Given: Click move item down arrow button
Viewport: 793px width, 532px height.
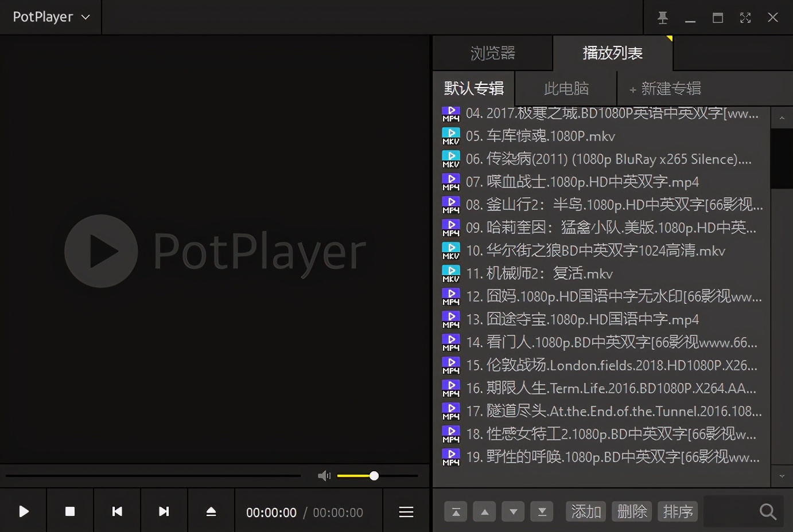Looking at the screenshot, I should pyautogui.click(x=513, y=511).
